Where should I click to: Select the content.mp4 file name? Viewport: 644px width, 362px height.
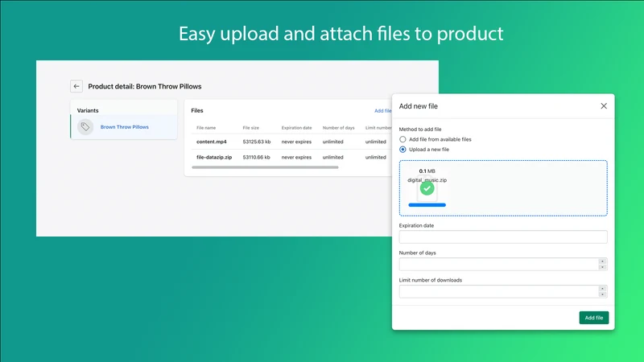point(212,142)
